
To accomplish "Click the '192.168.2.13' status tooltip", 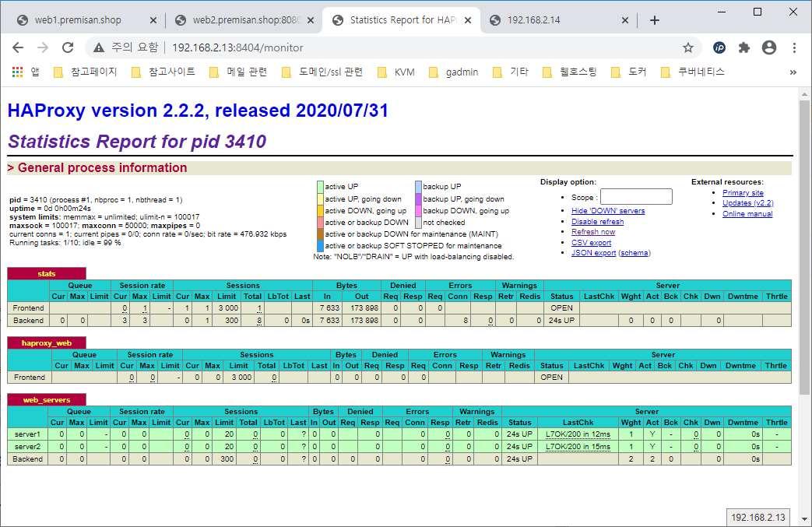I will click(758, 517).
